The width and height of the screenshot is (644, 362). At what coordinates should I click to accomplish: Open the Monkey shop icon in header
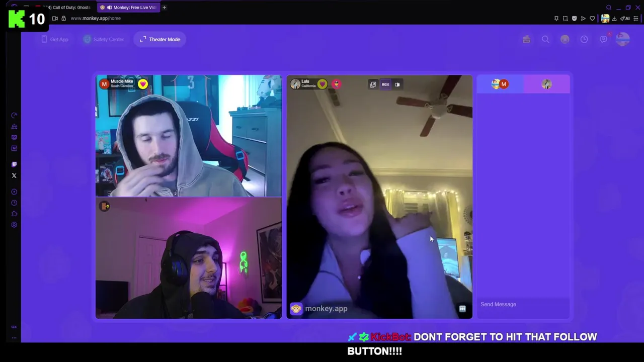tap(526, 39)
